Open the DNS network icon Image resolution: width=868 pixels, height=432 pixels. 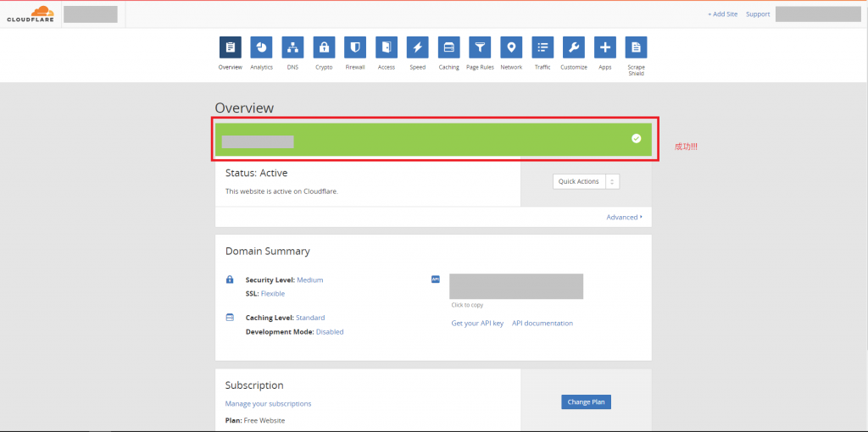pyautogui.click(x=292, y=47)
